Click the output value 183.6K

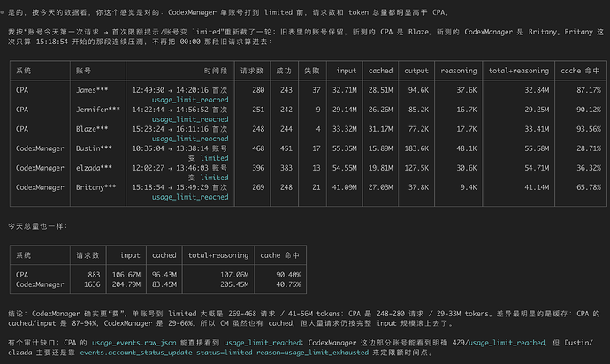point(416,148)
